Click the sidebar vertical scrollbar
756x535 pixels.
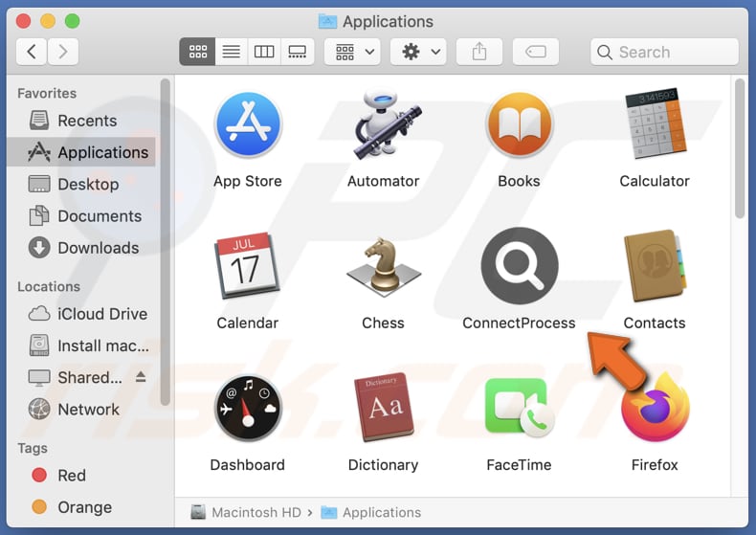[x=165, y=242]
